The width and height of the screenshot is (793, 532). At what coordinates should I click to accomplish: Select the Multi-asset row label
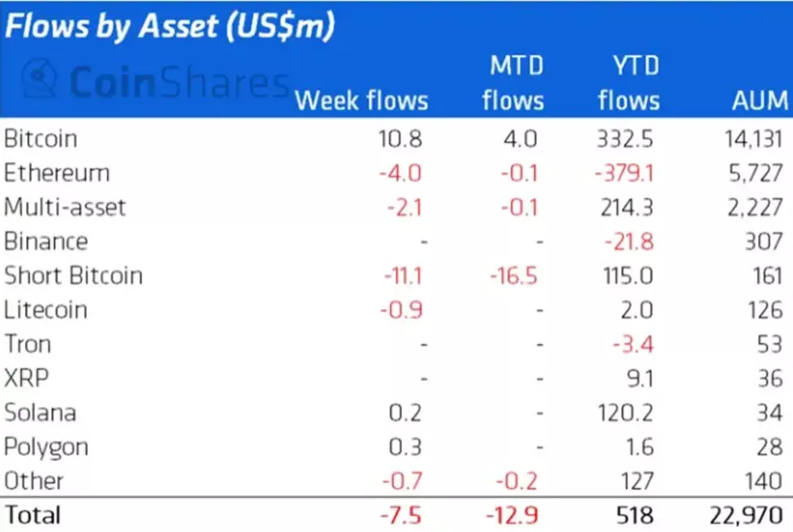(x=65, y=207)
